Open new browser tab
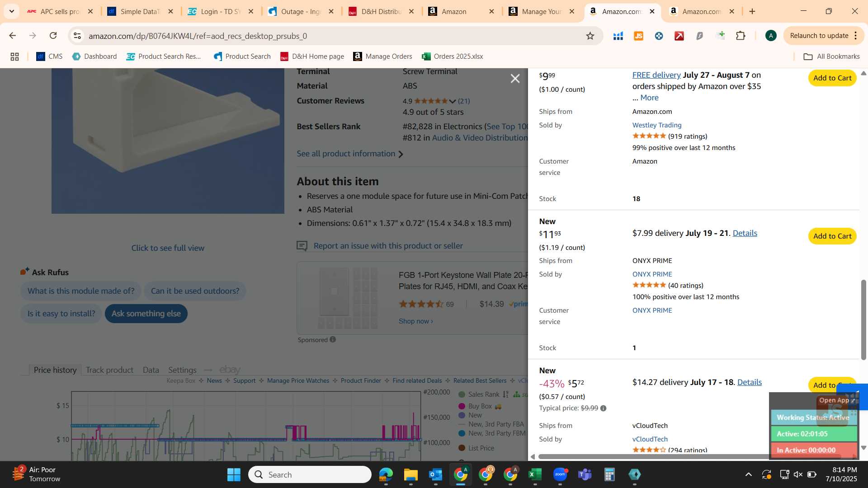The height and width of the screenshot is (488, 868). click(x=752, y=11)
